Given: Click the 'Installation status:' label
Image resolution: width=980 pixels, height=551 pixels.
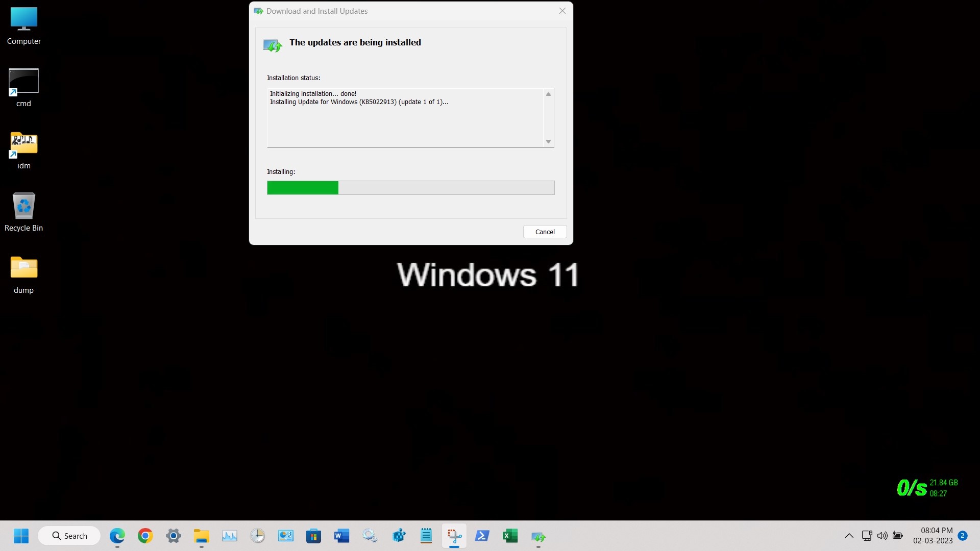Looking at the screenshot, I should [x=293, y=78].
